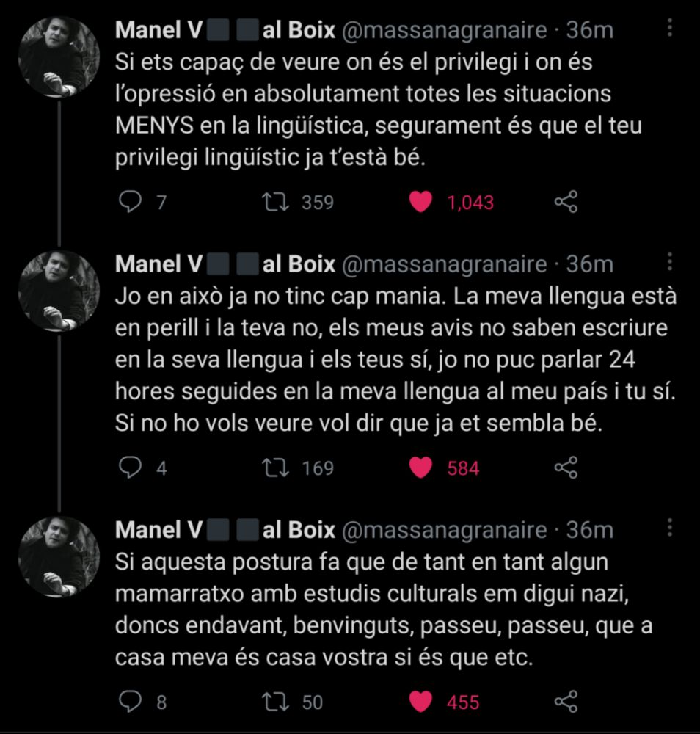The image size is (700, 734).
Task: Share the second tweet about llengua en perill
Action: click(566, 468)
